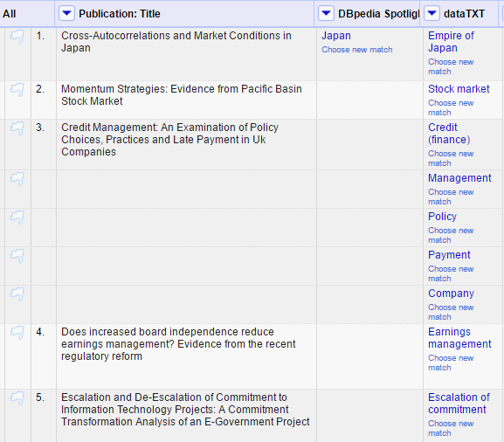Click the Escalation of commitment link

click(x=459, y=404)
